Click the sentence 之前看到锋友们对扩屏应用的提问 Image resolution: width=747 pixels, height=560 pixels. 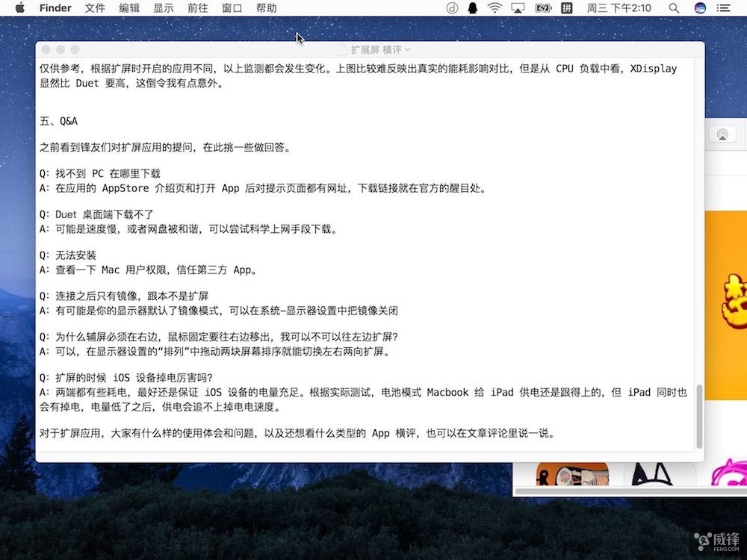tap(165, 147)
